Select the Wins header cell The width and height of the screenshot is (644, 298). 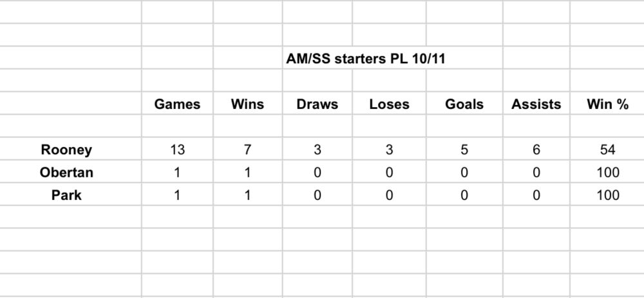tap(247, 103)
